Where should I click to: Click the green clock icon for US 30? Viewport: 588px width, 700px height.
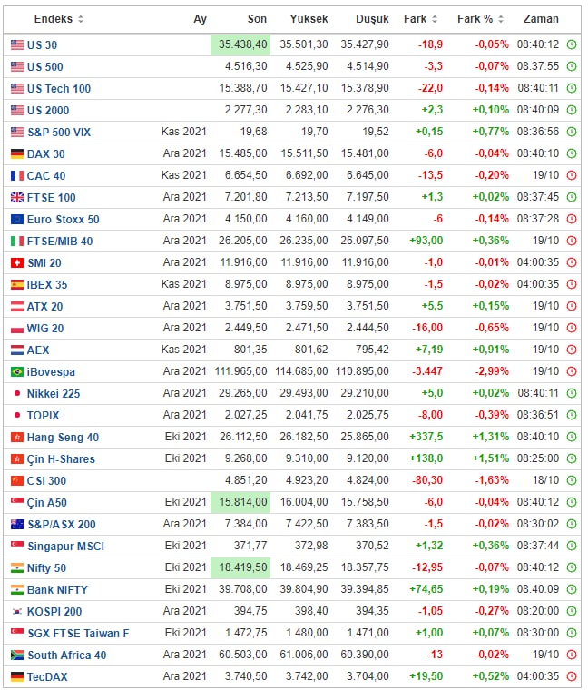tap(572, 44)
